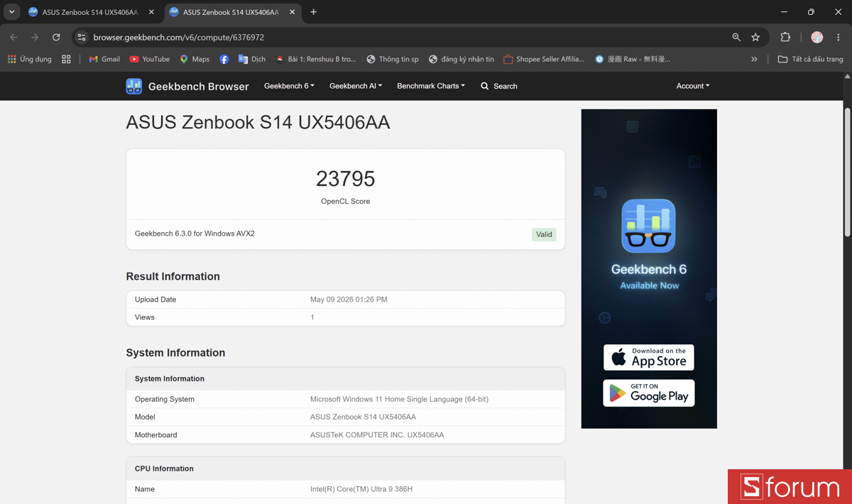The height and width of the screenshot is (504, 852).
Task: Open the Thông tin sp bookmark
Action: 393,59
